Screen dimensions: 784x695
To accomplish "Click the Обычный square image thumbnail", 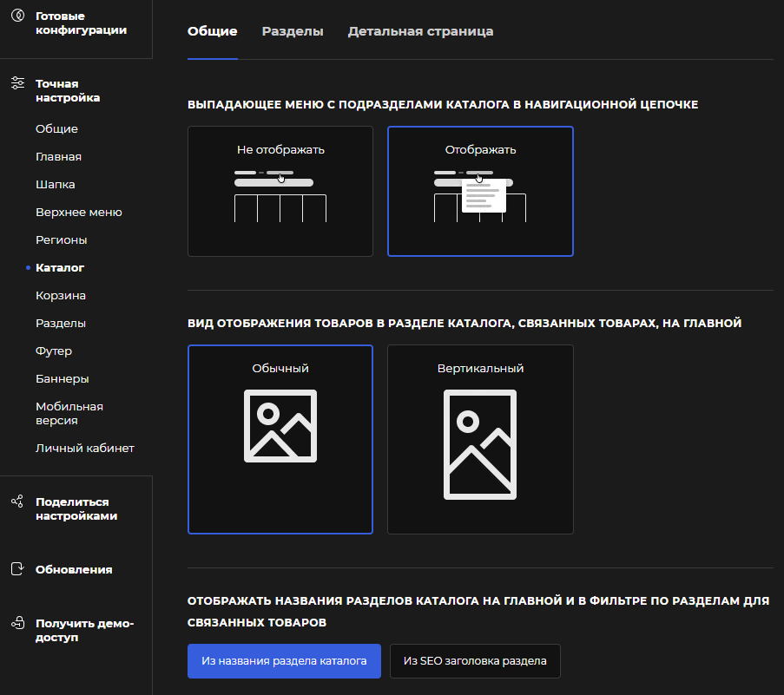I will 280,426.
